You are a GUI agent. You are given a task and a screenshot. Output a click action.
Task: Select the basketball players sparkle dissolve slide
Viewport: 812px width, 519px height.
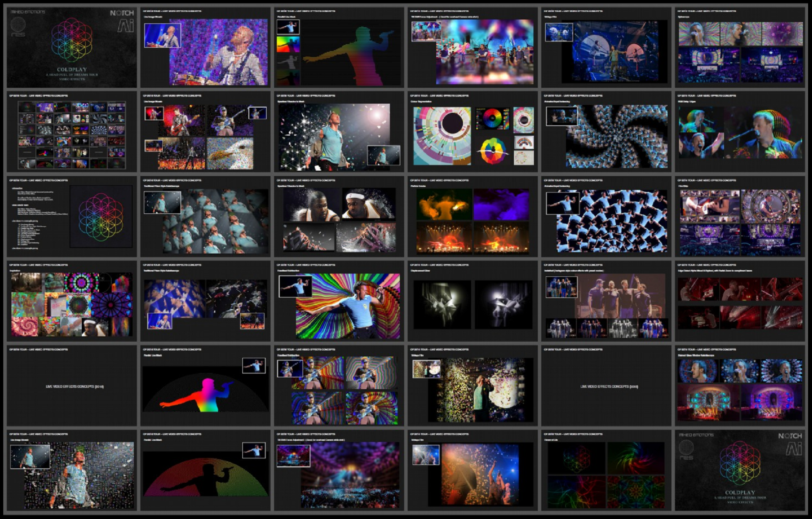coord(339,217)
